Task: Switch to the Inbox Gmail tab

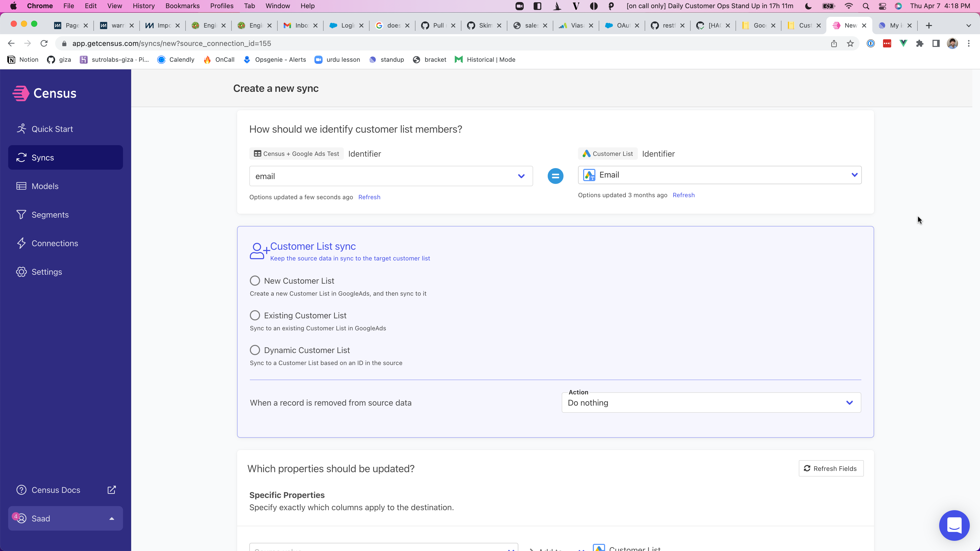Action: pos(301,26)
